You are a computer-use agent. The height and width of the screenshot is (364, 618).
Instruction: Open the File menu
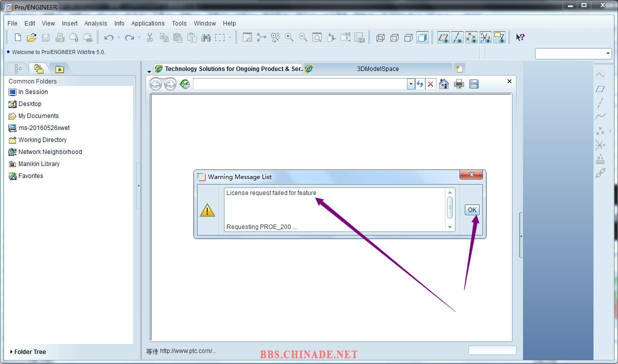[12, 23]
